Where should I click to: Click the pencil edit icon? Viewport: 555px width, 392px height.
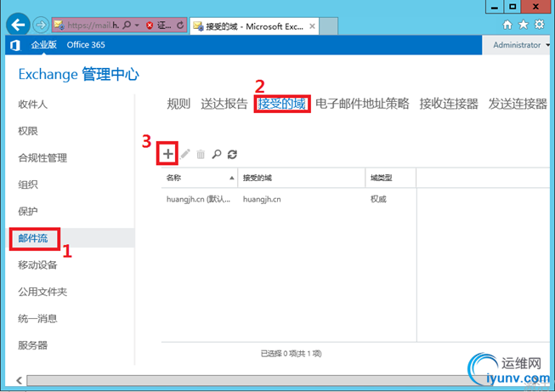[184, 154]
